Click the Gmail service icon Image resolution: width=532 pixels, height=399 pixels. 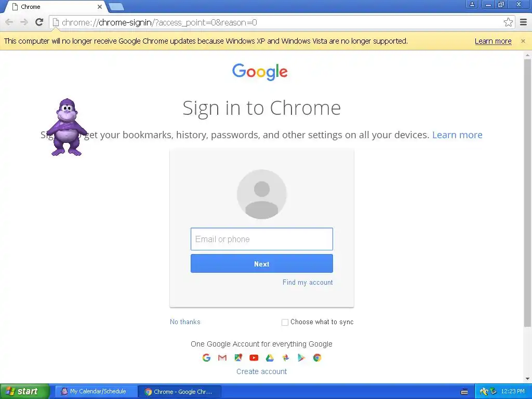[222, 357]
